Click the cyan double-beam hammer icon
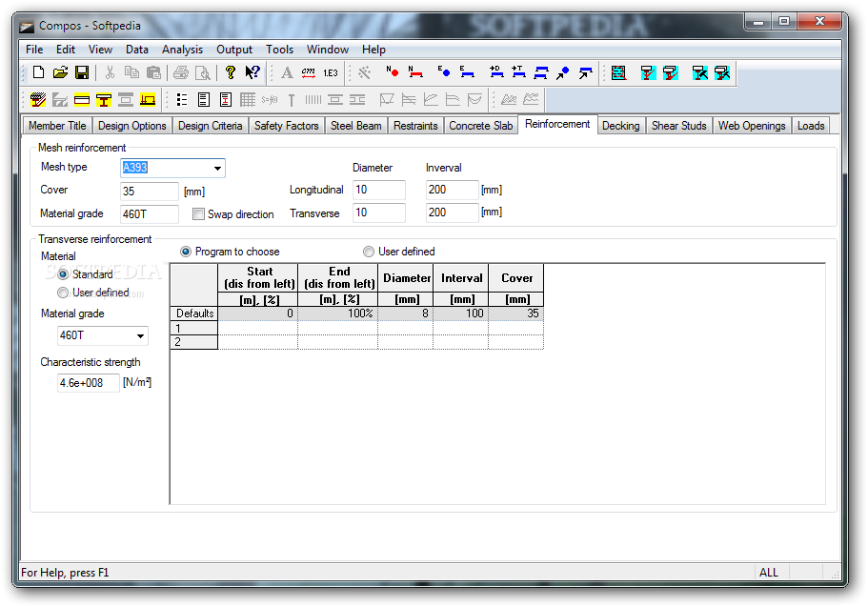 pos(722,72)
